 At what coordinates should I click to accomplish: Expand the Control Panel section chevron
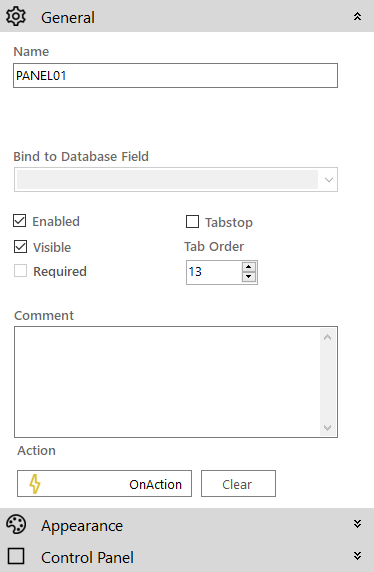tap(358, 556)
